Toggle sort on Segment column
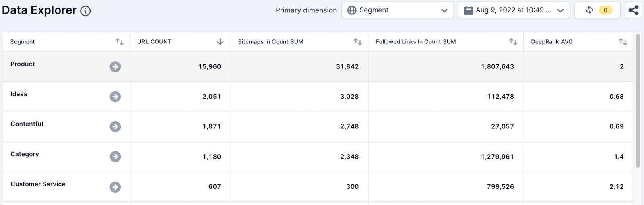 coord(120,42)
